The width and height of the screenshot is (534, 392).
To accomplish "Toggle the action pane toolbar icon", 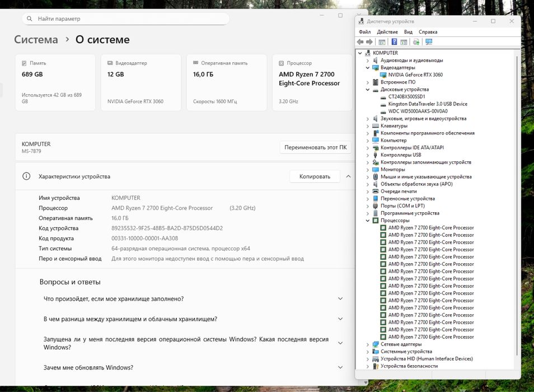I will pyautogui.click(x=404, y=42).
